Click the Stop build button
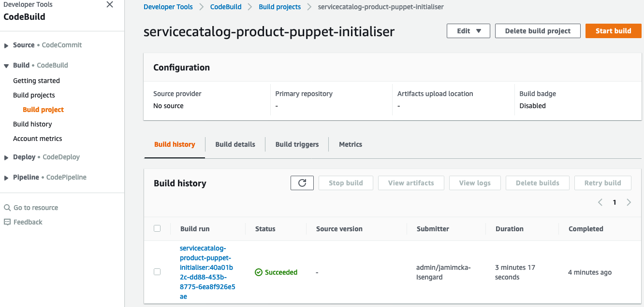644x307 pixels. click(346, 183)
